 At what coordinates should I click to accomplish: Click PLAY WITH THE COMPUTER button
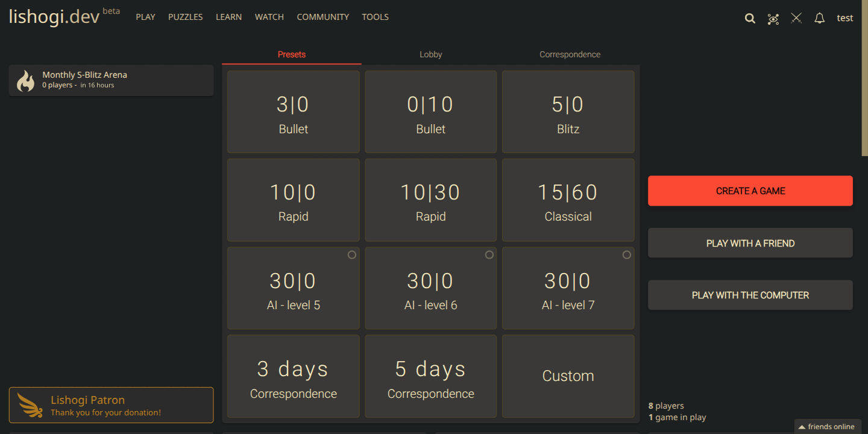click(x=750, y=295)
